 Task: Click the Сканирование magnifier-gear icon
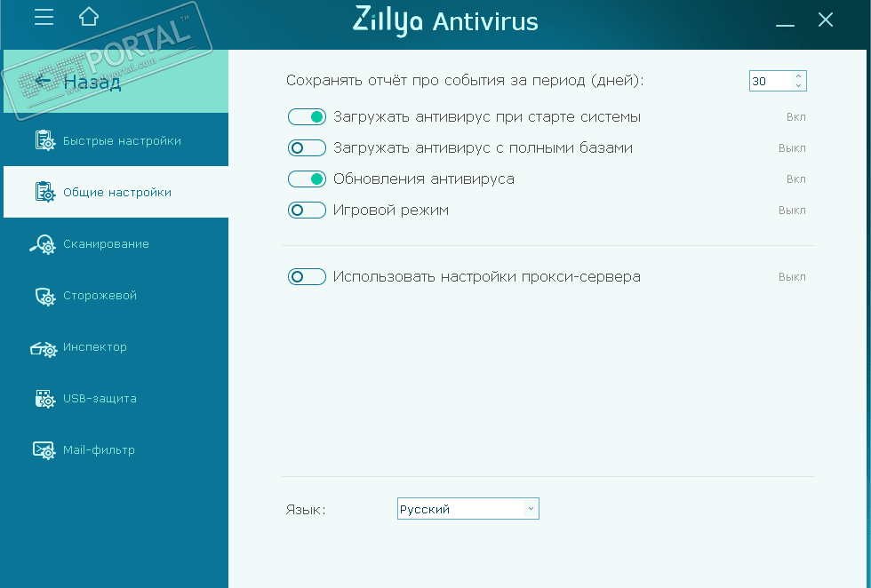point(43,243)
